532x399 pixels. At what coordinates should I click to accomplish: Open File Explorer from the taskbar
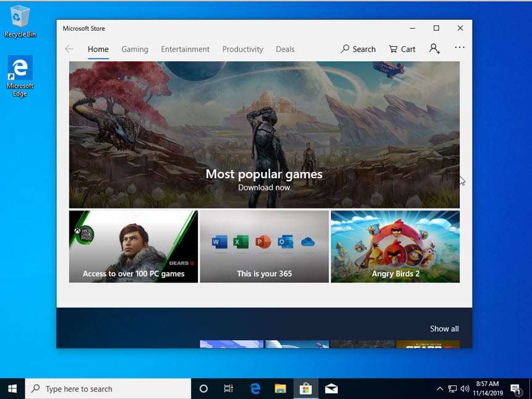(280, 388)
